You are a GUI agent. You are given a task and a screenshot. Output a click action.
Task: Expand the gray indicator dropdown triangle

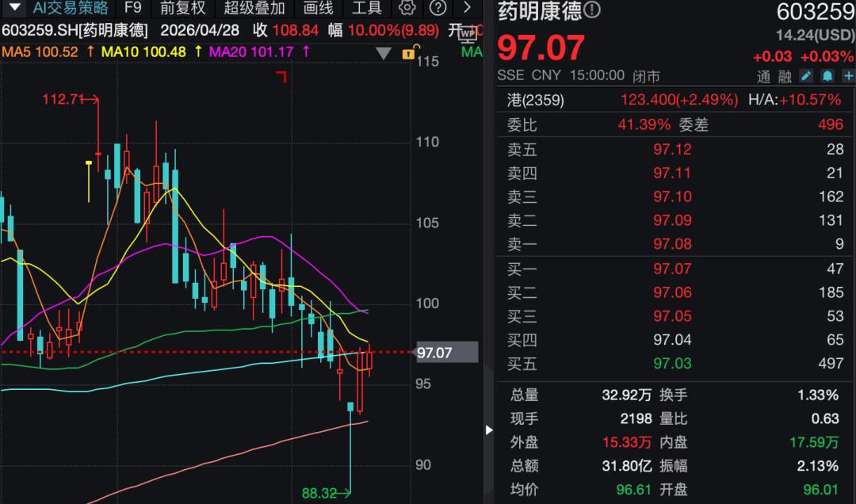[x=384, y=54]
